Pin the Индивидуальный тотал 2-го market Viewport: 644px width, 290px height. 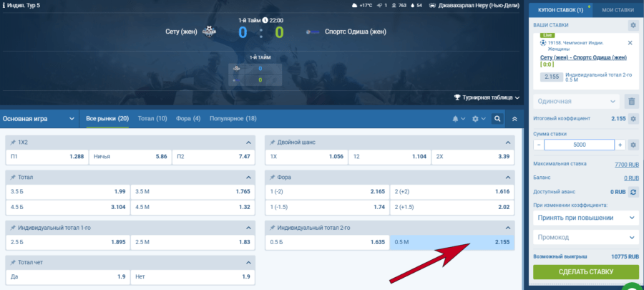(x=272, y=228)
